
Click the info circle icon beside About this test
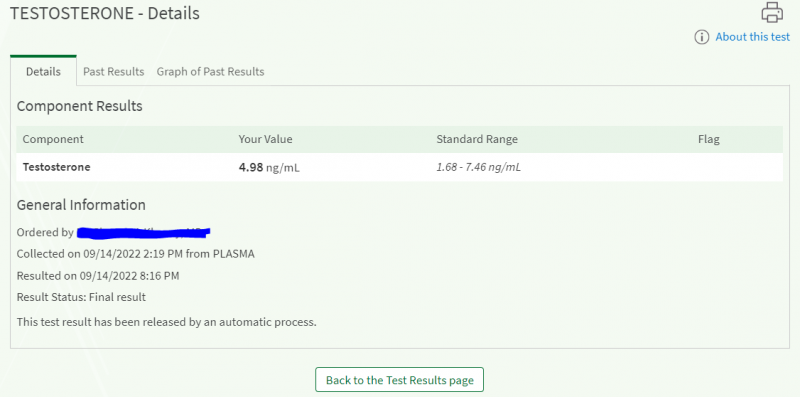pos(702,37)
